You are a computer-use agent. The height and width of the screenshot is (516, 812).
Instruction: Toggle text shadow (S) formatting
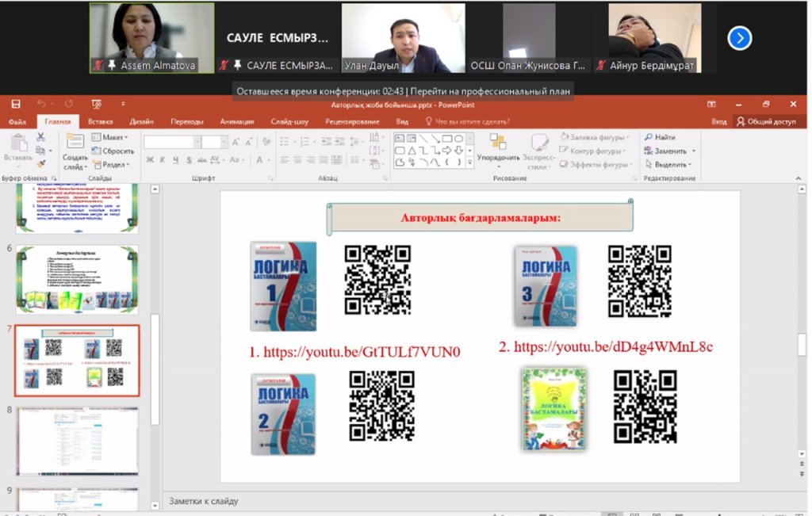(x=189, y=160)
